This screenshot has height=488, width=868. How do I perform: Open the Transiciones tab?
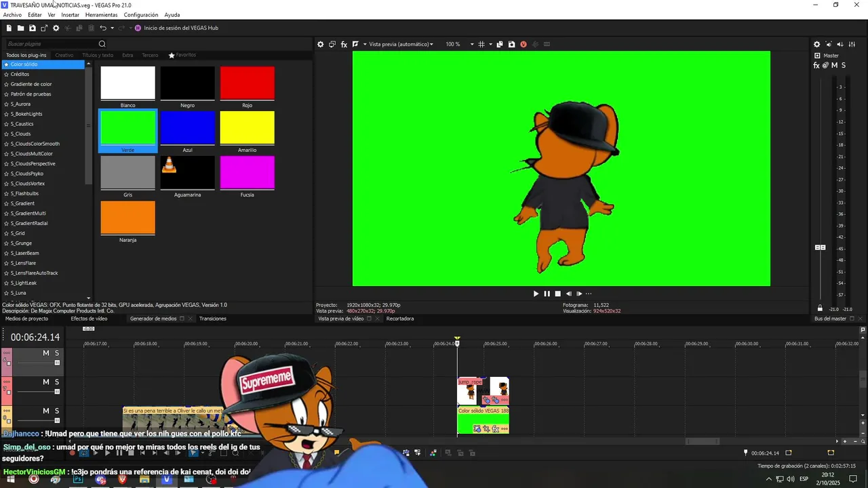pos(213,319)
